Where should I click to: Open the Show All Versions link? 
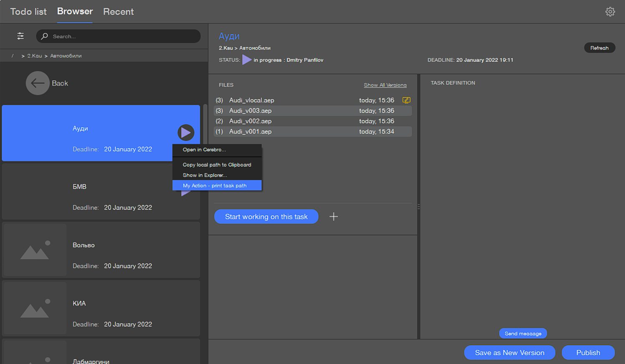coord(385,85)
